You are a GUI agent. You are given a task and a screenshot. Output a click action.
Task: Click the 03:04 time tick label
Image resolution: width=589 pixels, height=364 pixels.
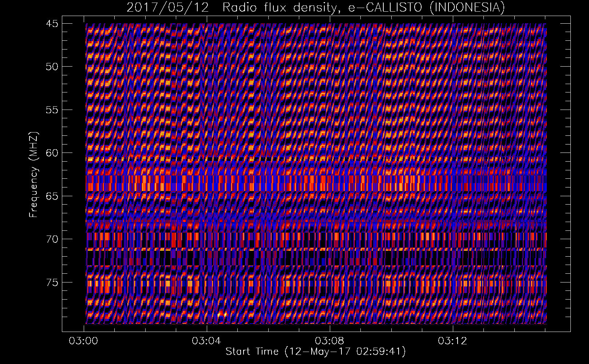pos(207,341)
